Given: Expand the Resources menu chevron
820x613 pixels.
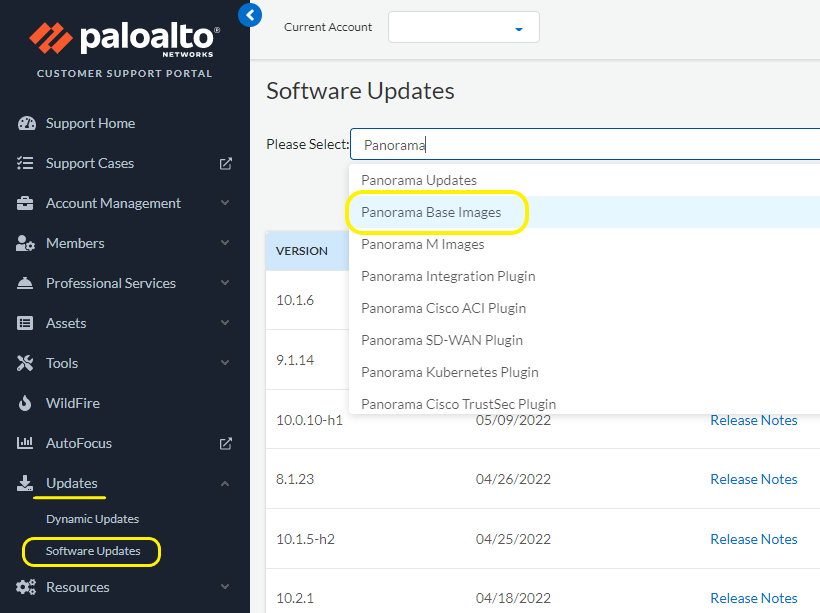Looking at the screenshot, I should [x=225, y=587].
